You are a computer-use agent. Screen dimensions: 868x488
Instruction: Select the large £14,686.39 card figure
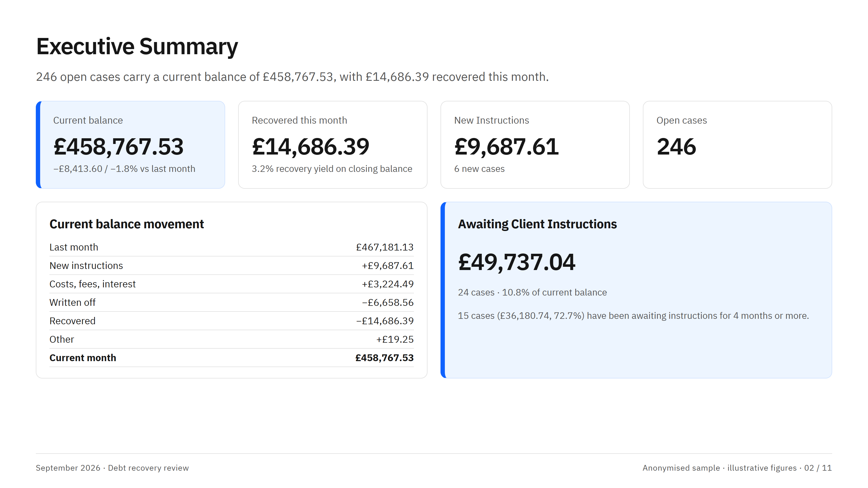pos(310,147)
